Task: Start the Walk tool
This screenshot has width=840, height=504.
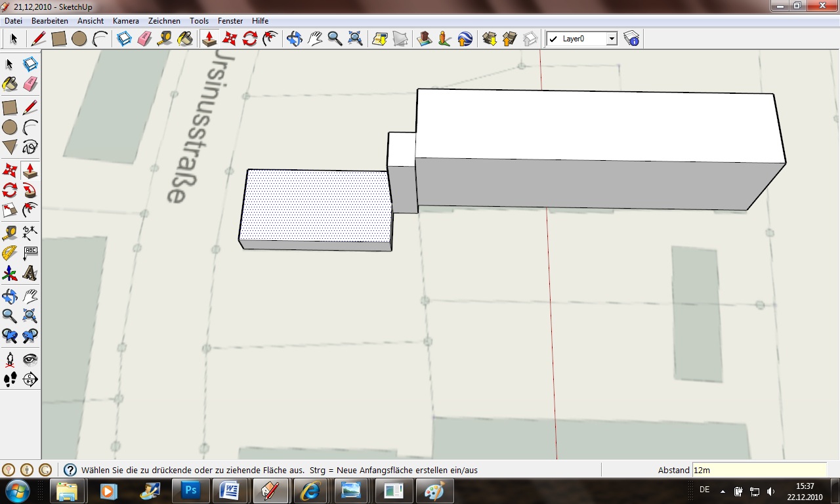Action: click(x=10, y=379)
